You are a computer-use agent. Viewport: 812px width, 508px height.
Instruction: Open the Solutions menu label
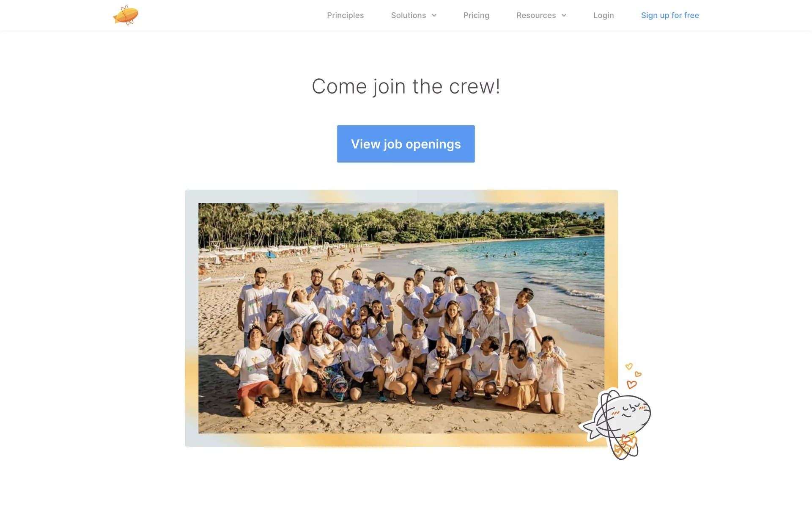pos(408,15)
